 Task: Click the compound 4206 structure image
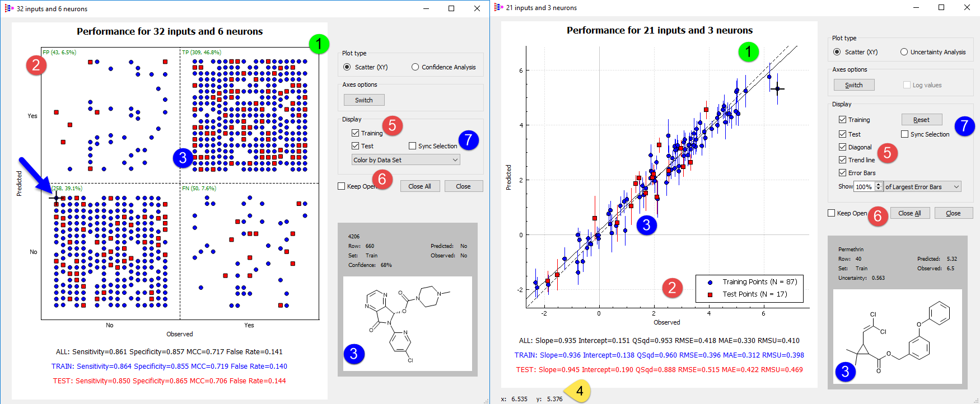click(408, 323)
